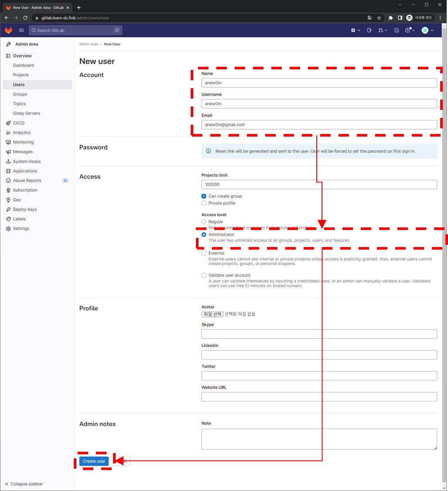Open the browser Extensions puzzle icon
This screenshot has height=491, width=448.
[x=390, y=18]
